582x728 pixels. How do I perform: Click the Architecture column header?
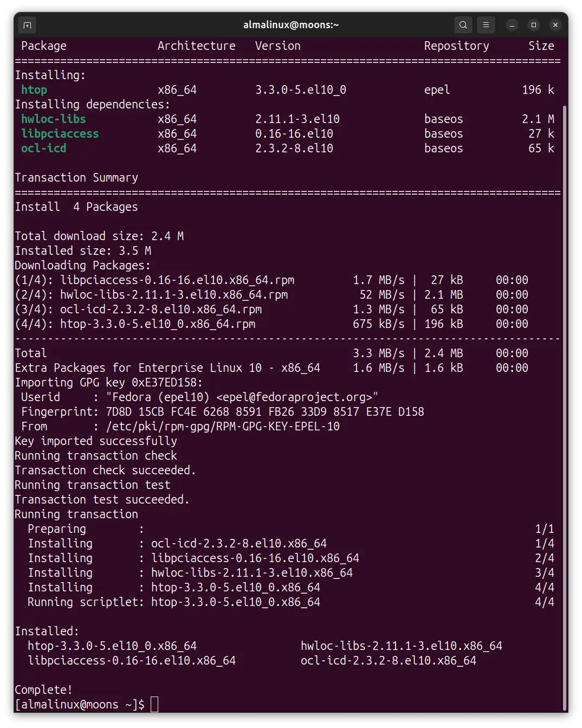point(197,46)
